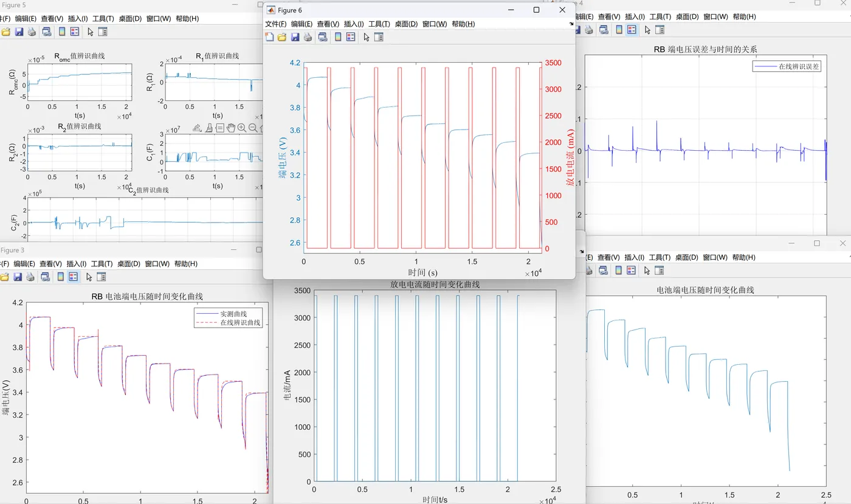Print Figure 6 using the printer icon
This screenshot has height=504, width=851.
click(308, 37)
